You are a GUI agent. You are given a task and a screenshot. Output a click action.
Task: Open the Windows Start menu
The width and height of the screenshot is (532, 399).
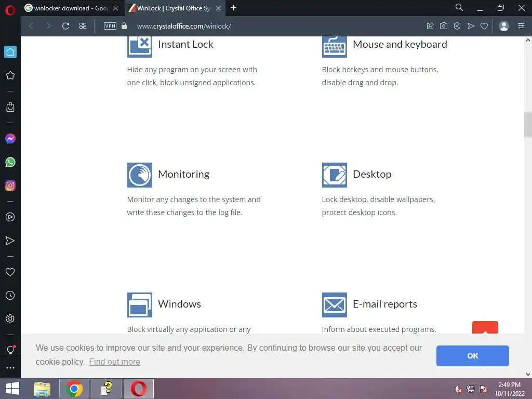coord(12,389)
